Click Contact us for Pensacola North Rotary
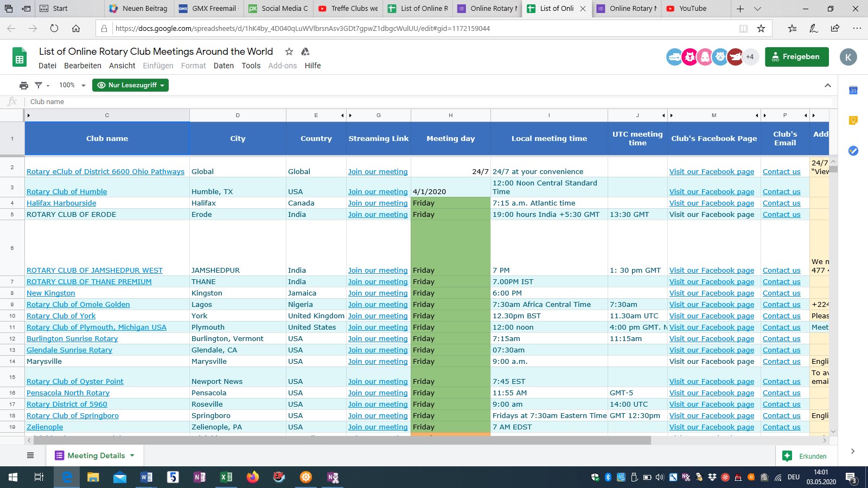The height and width of the screenshot is (488, 868). [x=781, y=393]
